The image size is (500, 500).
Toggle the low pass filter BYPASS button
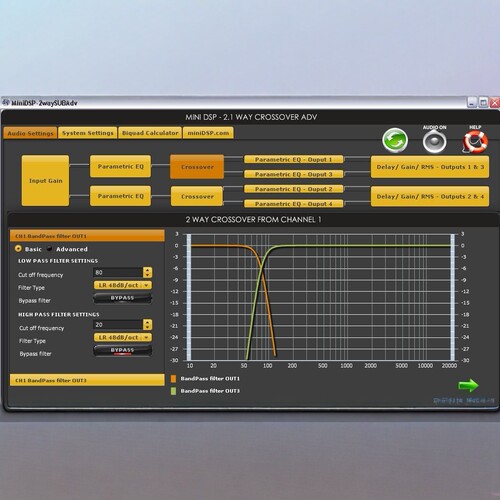click(x=122, y=298)
